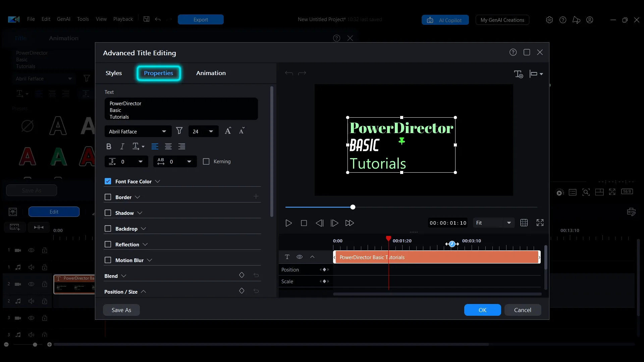Open the File menu
Viewport: 644px width, 362px height.
[x=31, y=19]
